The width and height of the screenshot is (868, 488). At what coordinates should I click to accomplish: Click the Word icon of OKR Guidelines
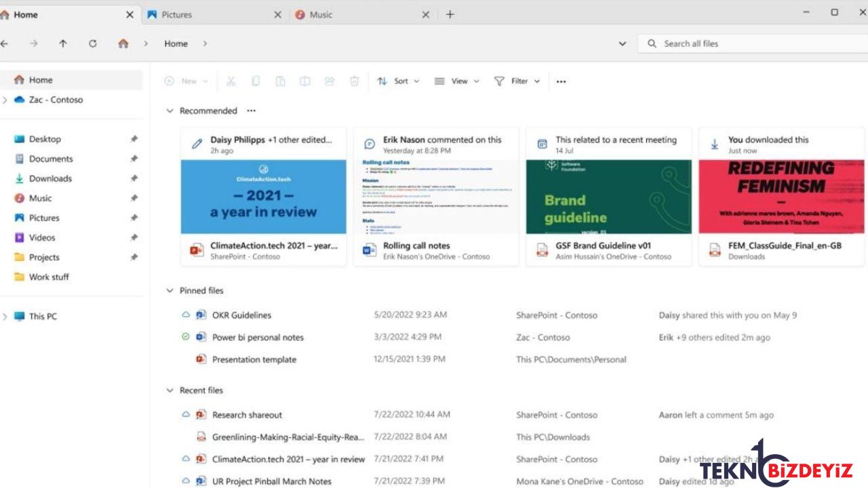point(201,315)
